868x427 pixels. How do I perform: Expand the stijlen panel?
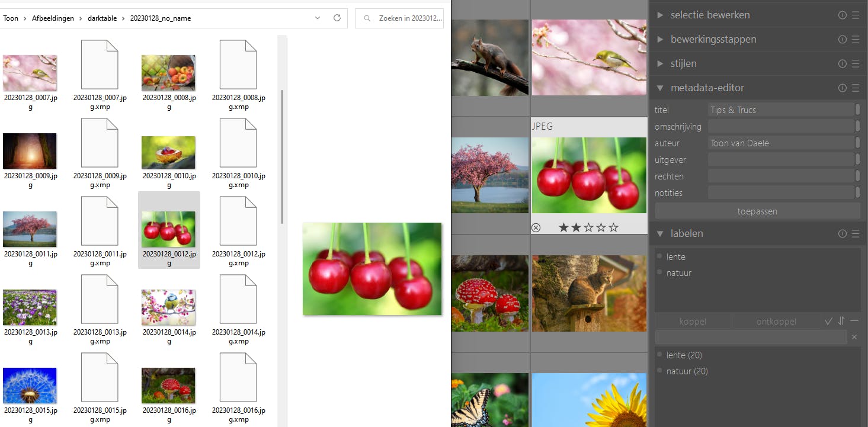coord(660,64)
